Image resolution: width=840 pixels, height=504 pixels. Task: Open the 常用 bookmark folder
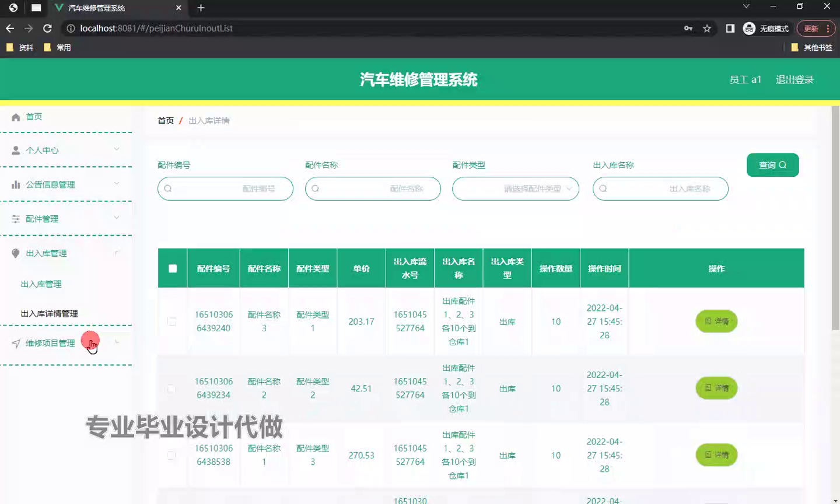[57, 48]
